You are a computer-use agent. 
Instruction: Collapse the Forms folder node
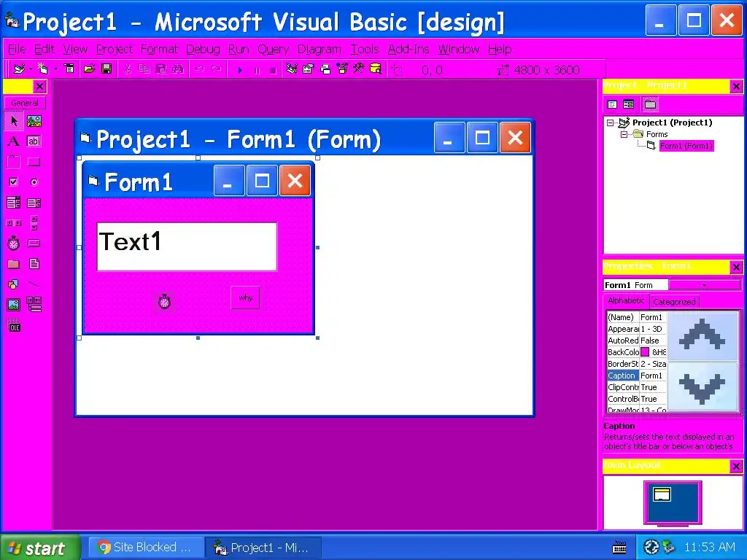[x=624, y=135]
